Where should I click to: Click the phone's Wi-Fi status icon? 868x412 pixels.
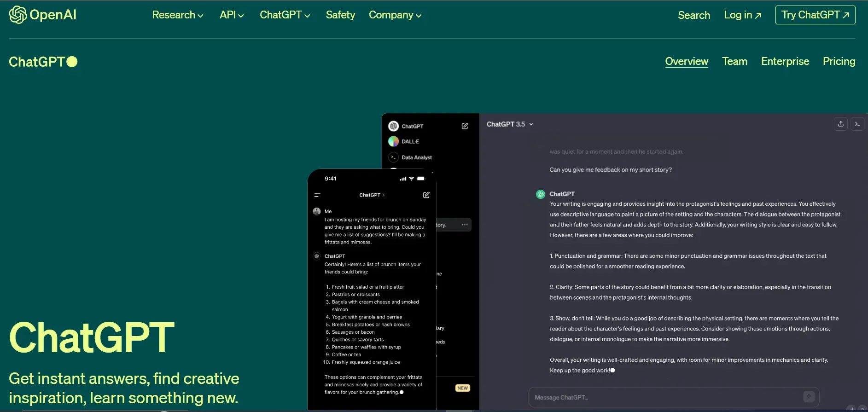point(412,179)
